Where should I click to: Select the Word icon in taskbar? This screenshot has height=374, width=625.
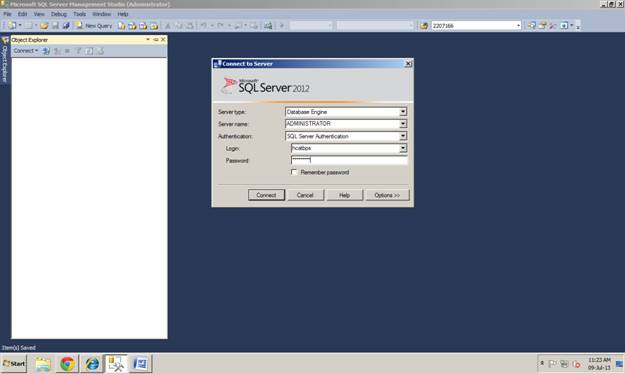pyautogui.click(x=140, y=364)
